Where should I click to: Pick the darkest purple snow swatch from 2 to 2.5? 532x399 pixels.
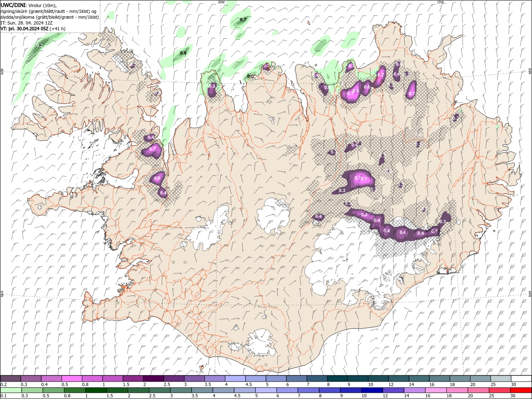click(153, 379)
